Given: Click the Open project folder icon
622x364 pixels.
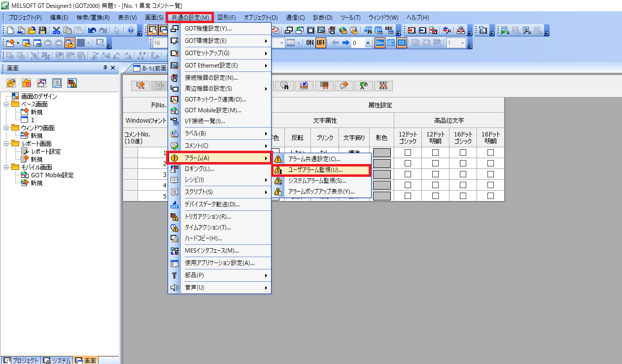Looking at the screenshot, I should point(32,30).
